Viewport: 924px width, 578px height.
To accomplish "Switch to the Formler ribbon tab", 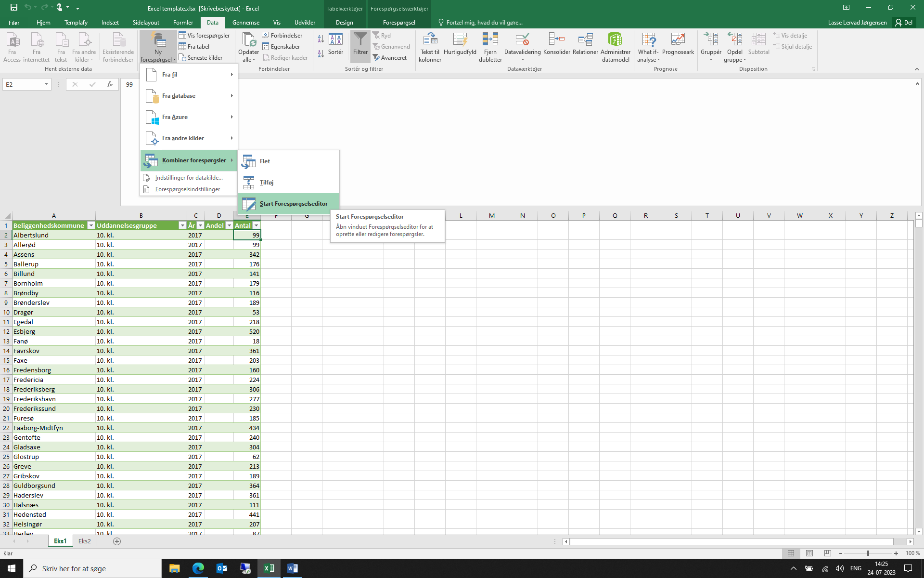I will point(183,23).
